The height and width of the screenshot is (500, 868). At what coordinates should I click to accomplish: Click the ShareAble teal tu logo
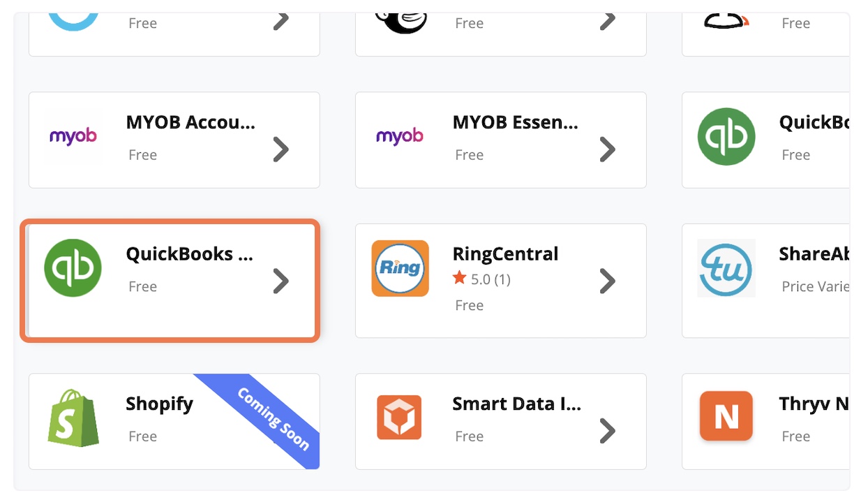coord(726,268)
